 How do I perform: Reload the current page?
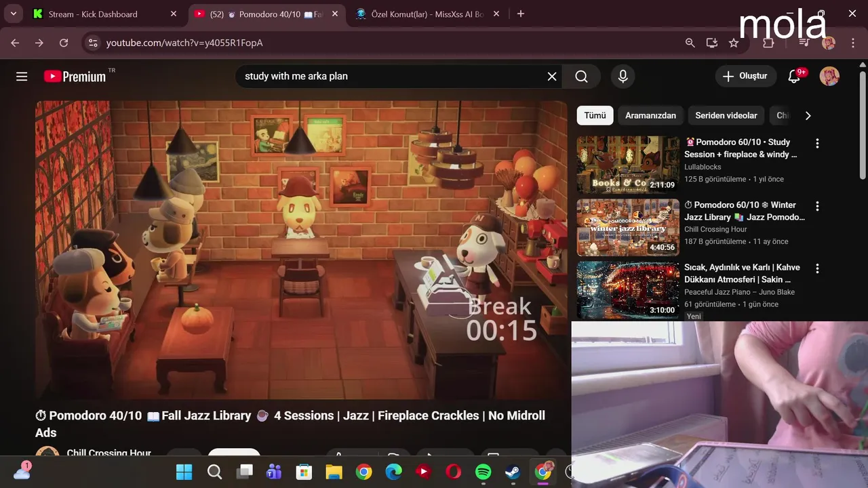pyautogui.click(x=64, y=43)
